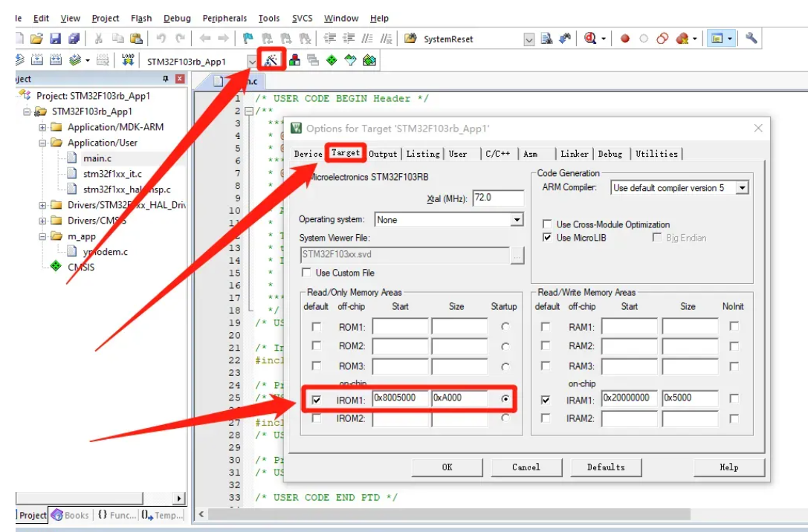Image resolution: width=808 pixels, height=532 pixels.
Task: Click the Navigate Backwards arrow icon
Action: [205, 39]
